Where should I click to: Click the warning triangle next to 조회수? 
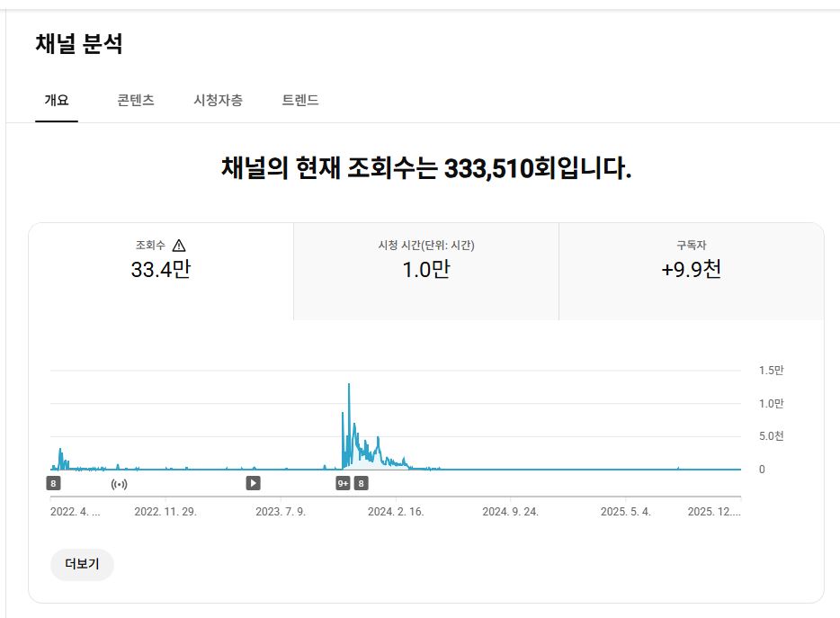point(178,245)
